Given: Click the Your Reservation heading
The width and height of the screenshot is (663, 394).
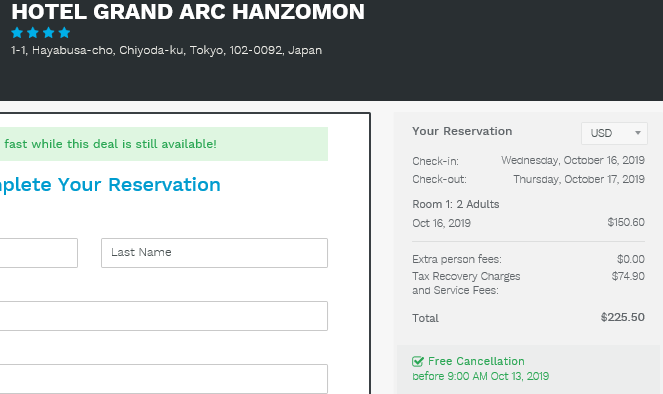Looking at the screenshot, I should [462, 131].
